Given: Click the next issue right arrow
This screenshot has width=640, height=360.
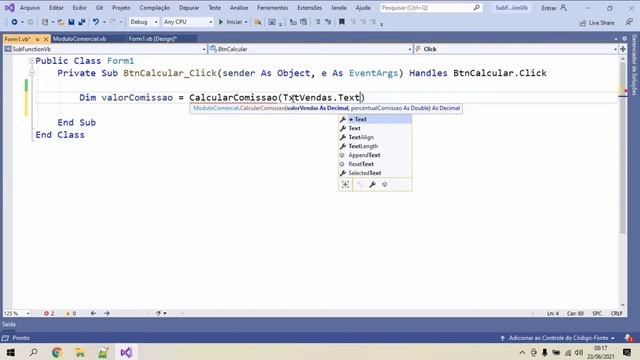Looking at the screenshot, I should pyautogui.click(x=107, y=313).
